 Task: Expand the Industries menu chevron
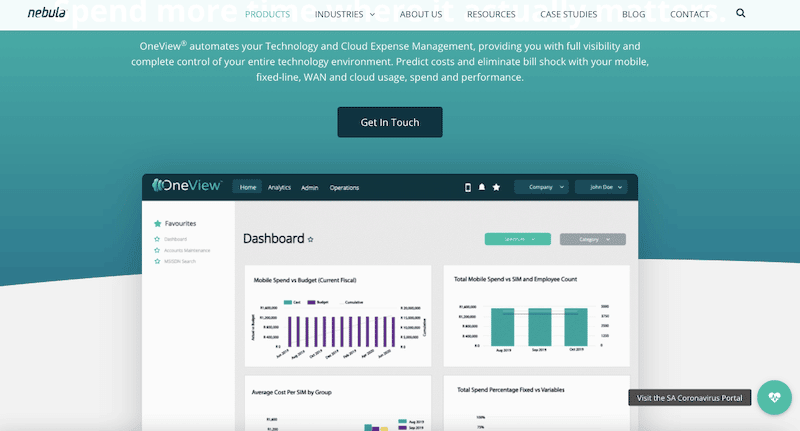click(x=372, y=15)
